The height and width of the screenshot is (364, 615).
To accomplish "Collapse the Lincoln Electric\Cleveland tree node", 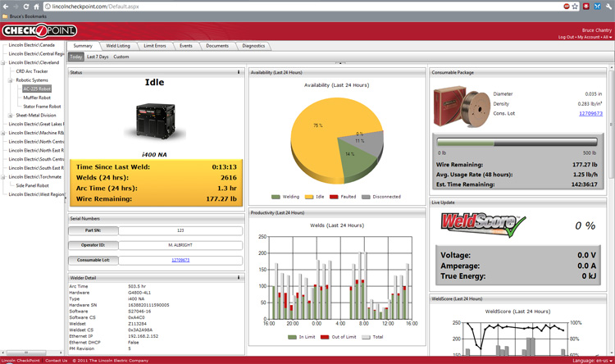I will [x=3, y=62].
